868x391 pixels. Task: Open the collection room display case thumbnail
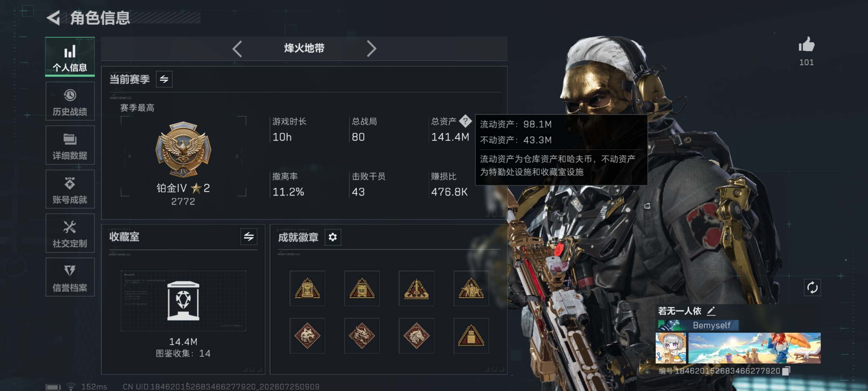click(183, 301)
